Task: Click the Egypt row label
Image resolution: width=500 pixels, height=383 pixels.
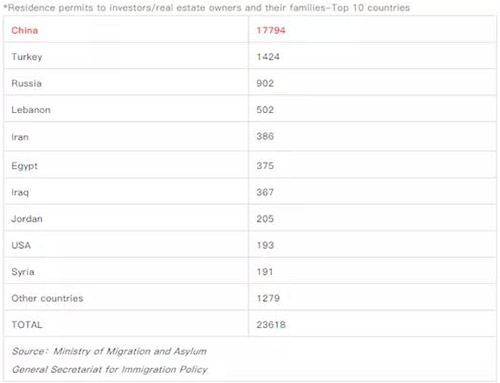Action: click(x=24, y=166)
